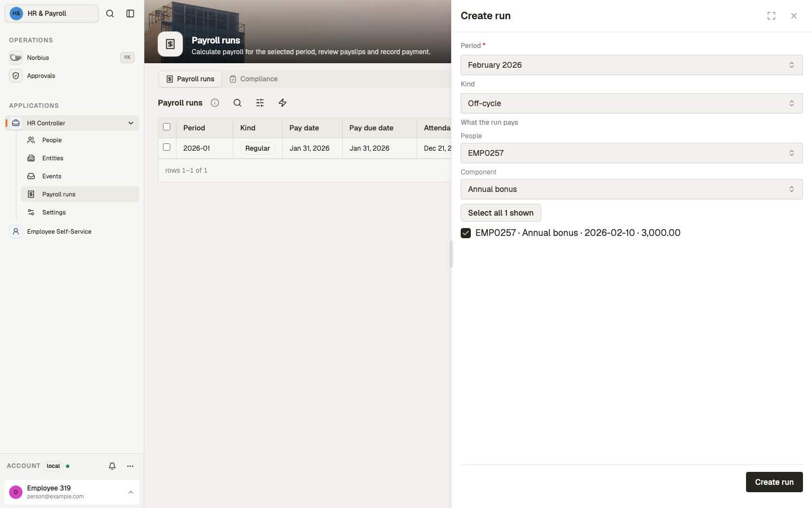Open Settings under HR Controller
The width and height of the screenshot is (812, 508).
(80, 212)
